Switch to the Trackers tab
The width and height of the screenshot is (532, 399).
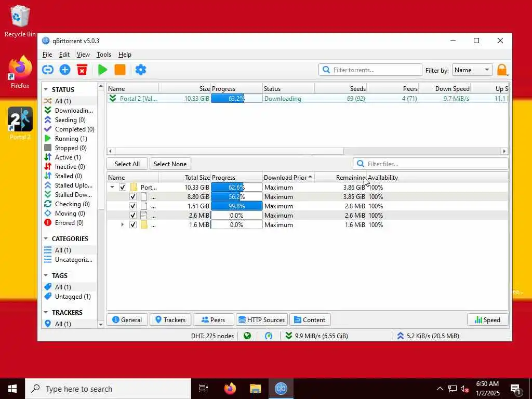pos(170,320)
